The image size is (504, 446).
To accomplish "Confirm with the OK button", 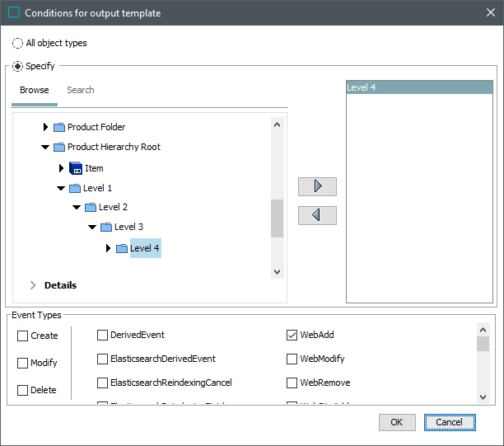I will pos(397,422).
